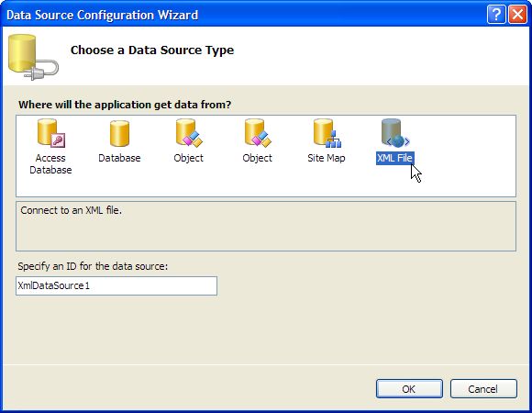Click the 'Connect to an XML file.' description
532x413 pixels.
point(71,210)
